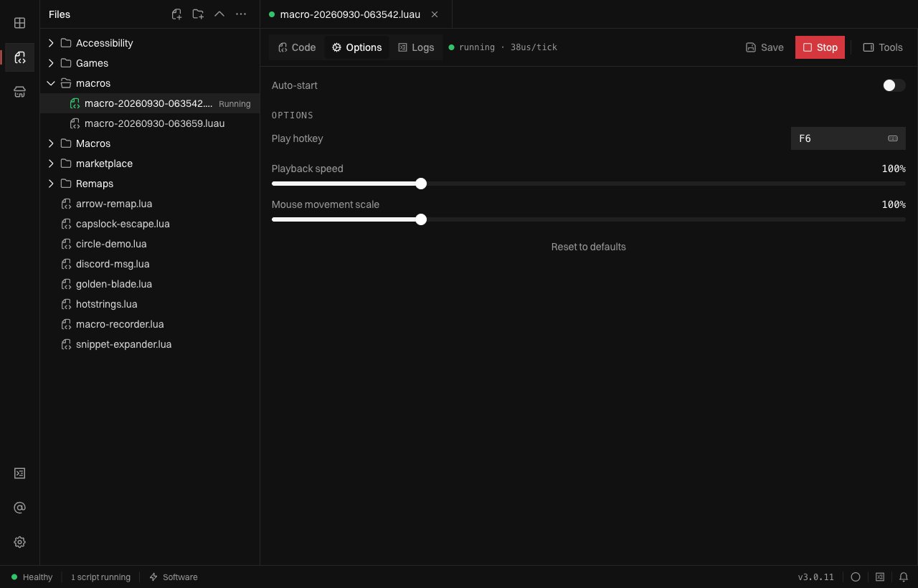Open the console icon in status bar
Viewport: 918px width, 588px height.
[880, 577]
